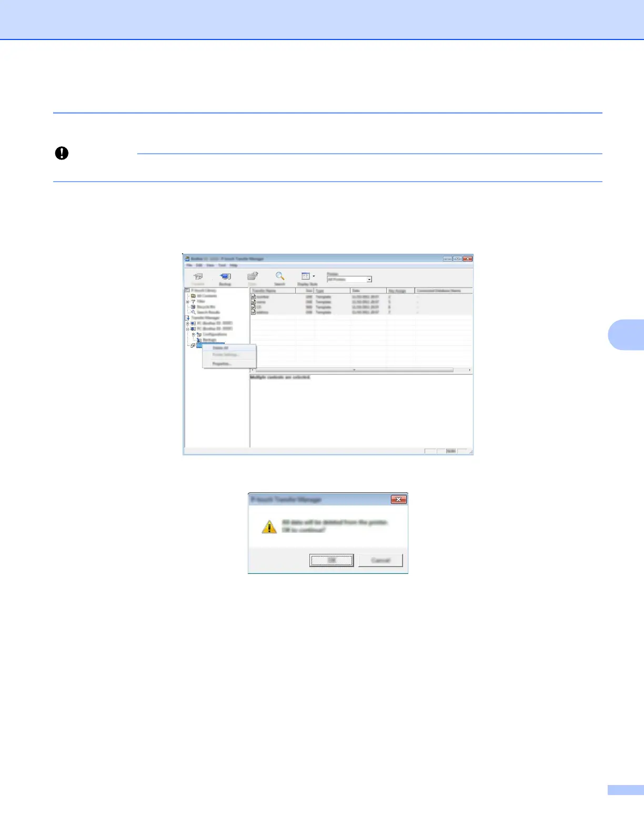Viewport: 644px width, 834px height.
Task: Click the Backups tree icon
Action: [x=199, y=340]
